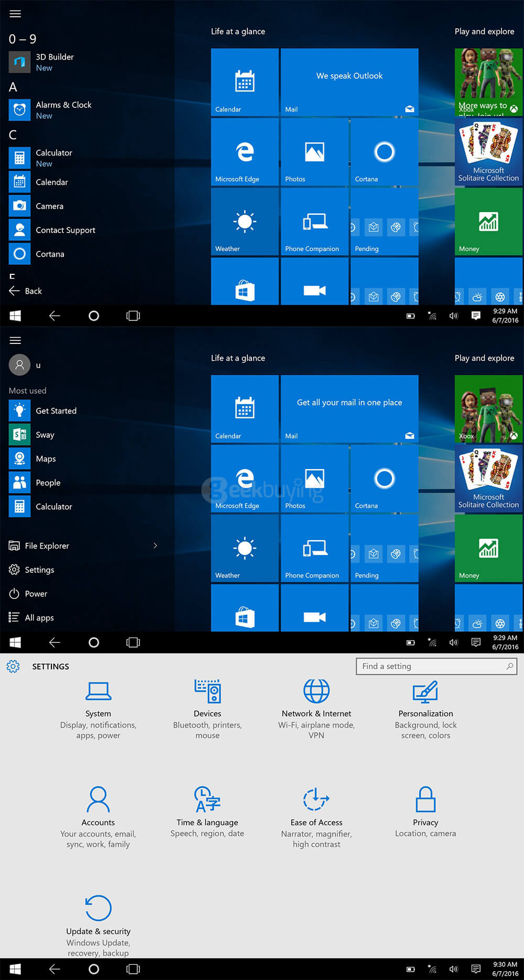The width and height of the screenshot is (524, 980).
Task: Open Contact Support in the apps list
Action: click(65, 230)
